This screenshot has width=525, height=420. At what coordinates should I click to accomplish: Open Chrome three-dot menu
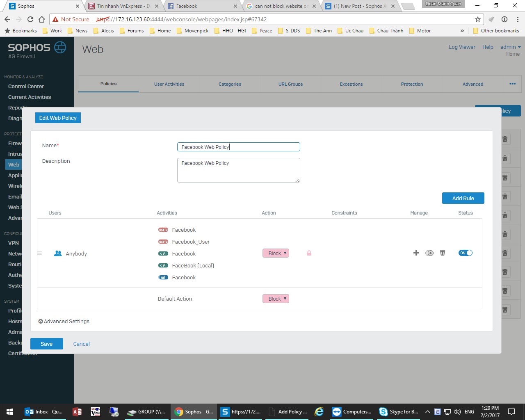[x=518, y=19]
